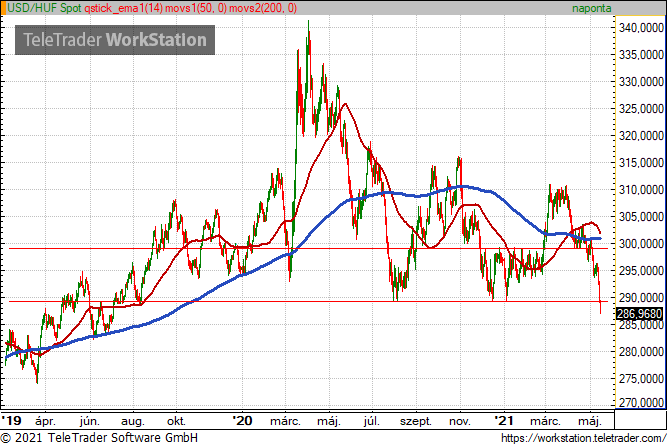
Task: Click the '21 year label on time axis
Action: click(504, 421)
